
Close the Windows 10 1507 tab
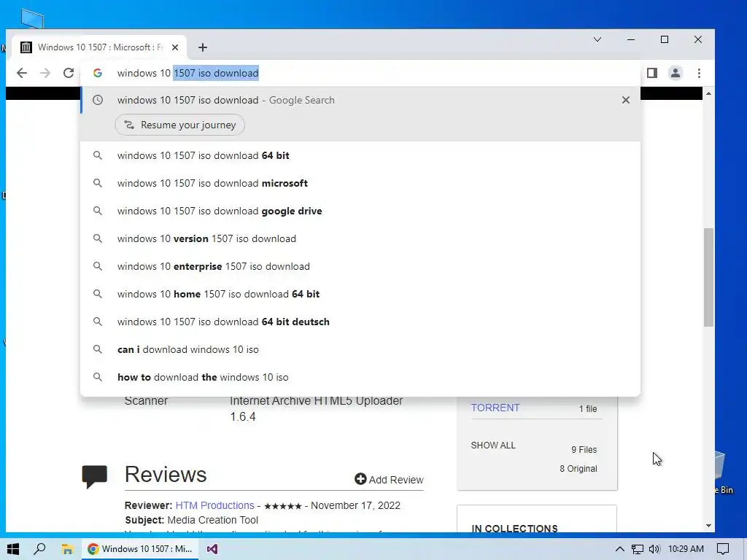coord(175,47)
